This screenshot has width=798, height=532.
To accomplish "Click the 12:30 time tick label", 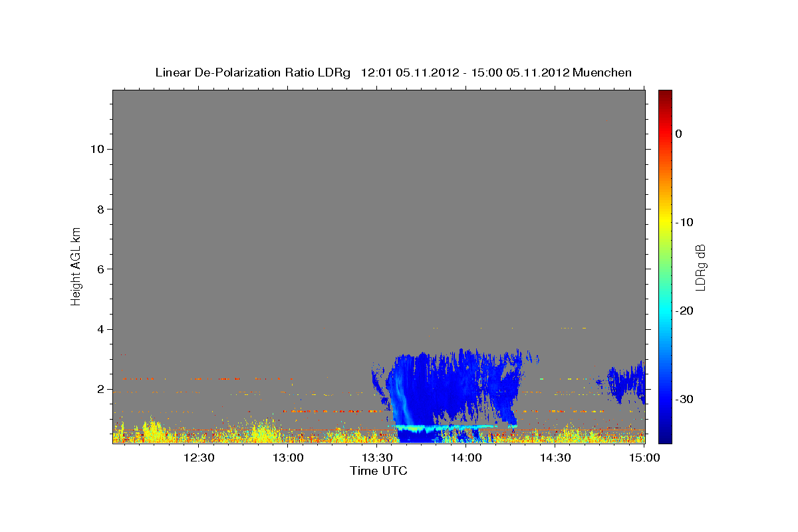I will (199, 458).
